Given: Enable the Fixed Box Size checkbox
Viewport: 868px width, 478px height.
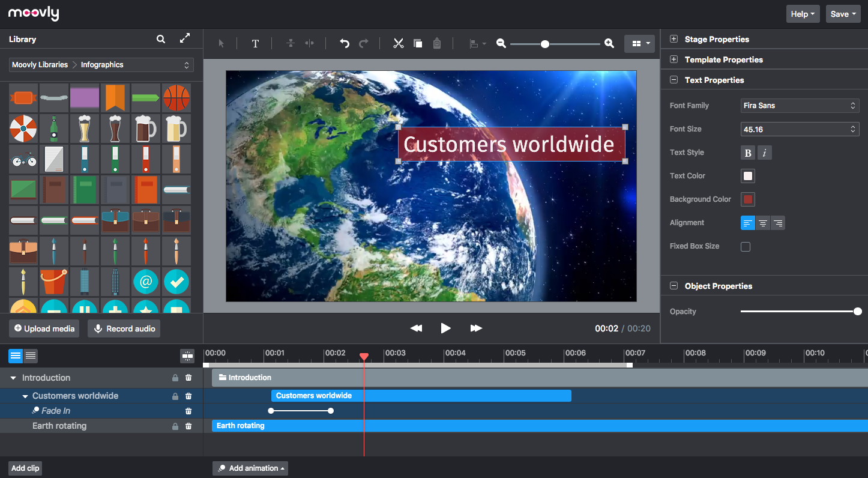Looking at the screenshot, I should [746, 247].
